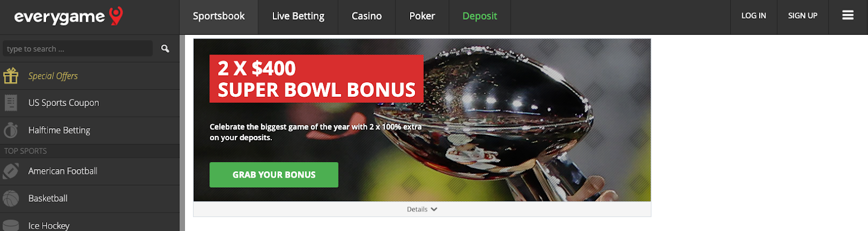
Task: Click the Basketball ball icon
Action: tap(11, 198)
